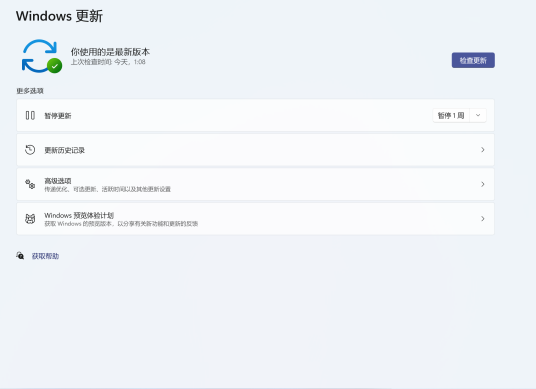Click the Windows 更新 page heading

pyautogui.click(x=59, y=16)
